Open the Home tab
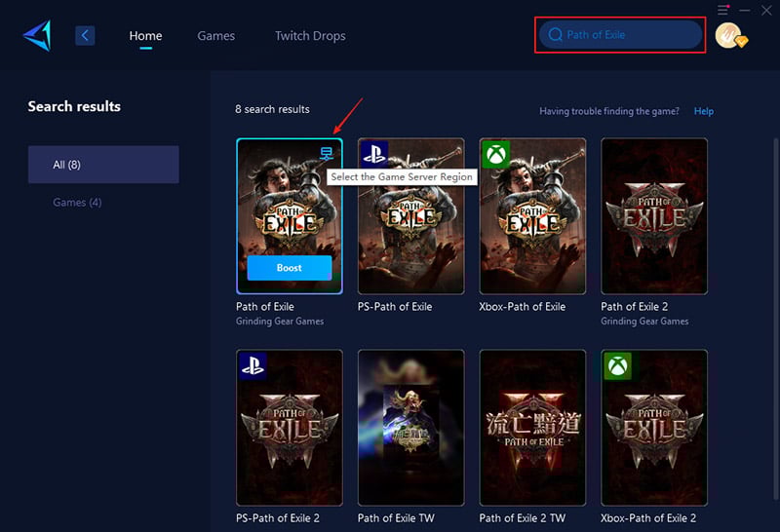The height and width of the screenshot is (532, 780). point(145,36)
